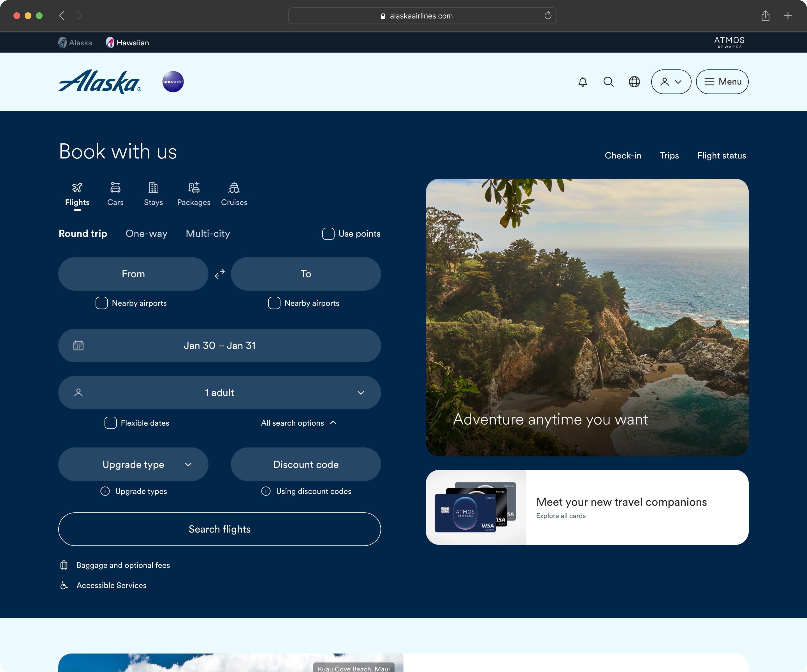This screenshot has width=807, height=672.
Task: Enable the Use points checkbox
Action: (328, 234)
